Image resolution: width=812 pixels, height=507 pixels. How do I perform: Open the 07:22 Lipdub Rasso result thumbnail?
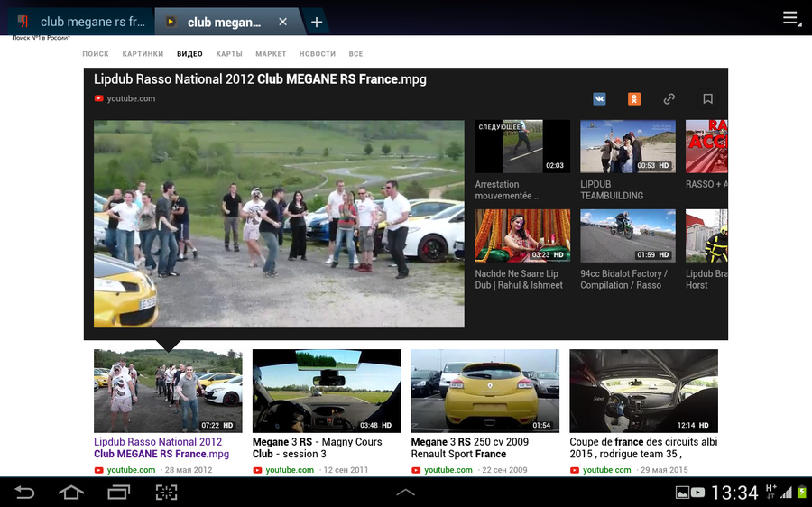pos(168,391)
